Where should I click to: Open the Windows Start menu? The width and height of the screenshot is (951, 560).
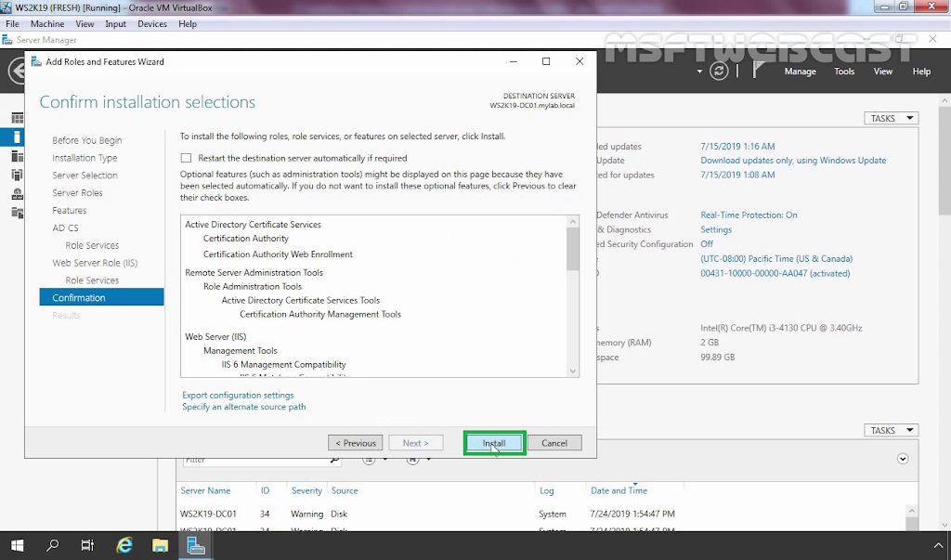pyautogui.click(x=17, y=545)
